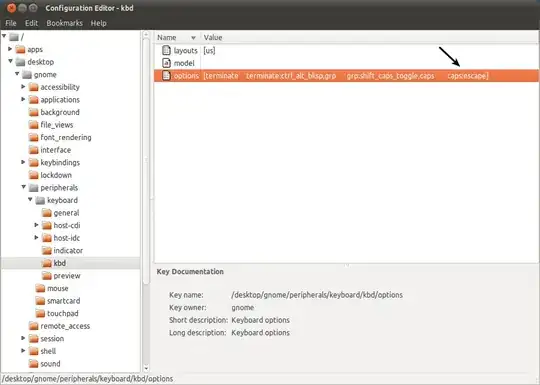
Task: Click the apps folder icon
Action: pos(20,50)
